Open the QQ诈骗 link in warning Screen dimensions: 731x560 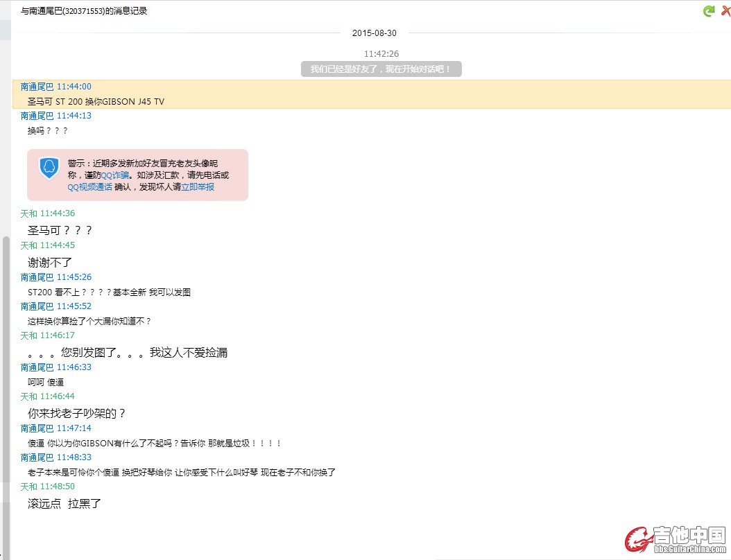[x=115, y=175]
